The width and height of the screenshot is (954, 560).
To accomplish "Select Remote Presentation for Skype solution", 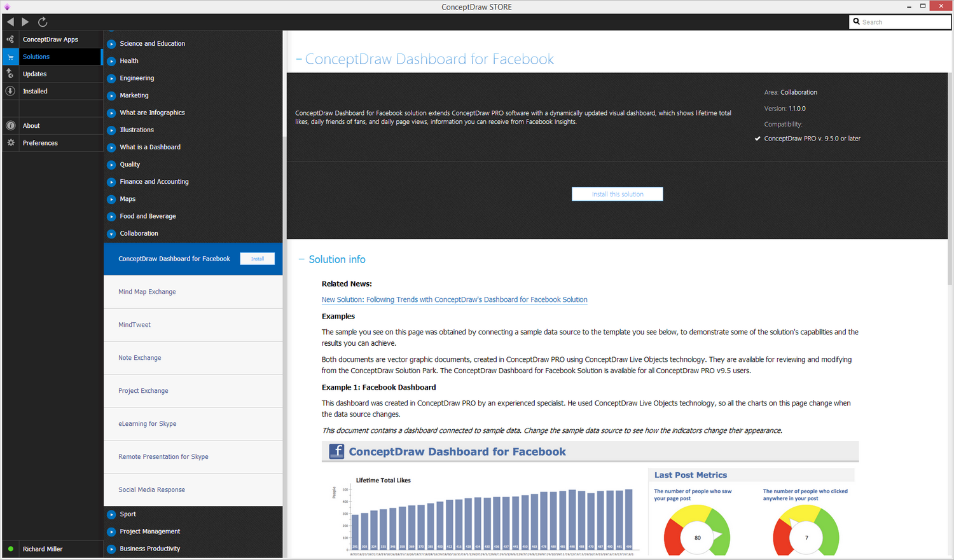I will click(x=193, y=457).
